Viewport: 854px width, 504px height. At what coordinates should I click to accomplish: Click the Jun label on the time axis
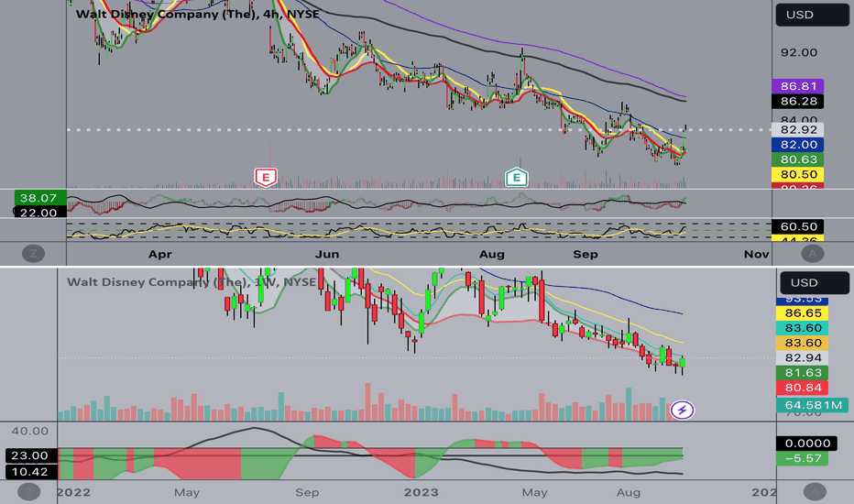click(x=327, y=255)
